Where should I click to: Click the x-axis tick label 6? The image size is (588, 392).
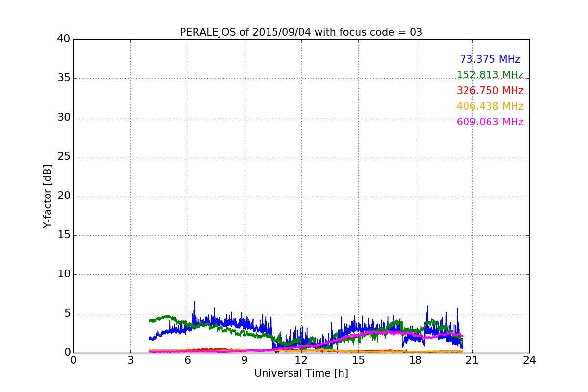187,360
